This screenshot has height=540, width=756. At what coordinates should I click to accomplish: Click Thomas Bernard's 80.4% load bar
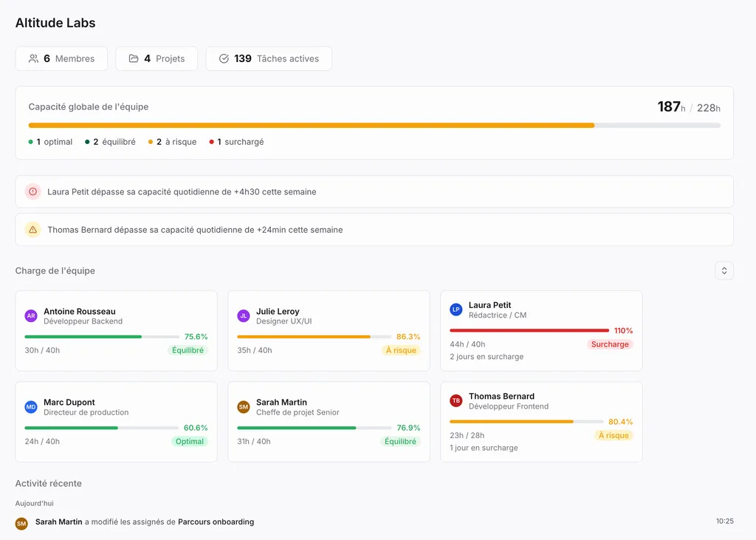coord(526,422)
